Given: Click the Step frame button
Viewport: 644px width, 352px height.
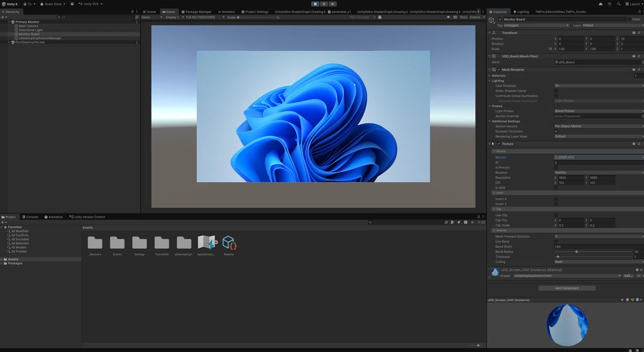Looking at the screenshot, I should [333, 4].
